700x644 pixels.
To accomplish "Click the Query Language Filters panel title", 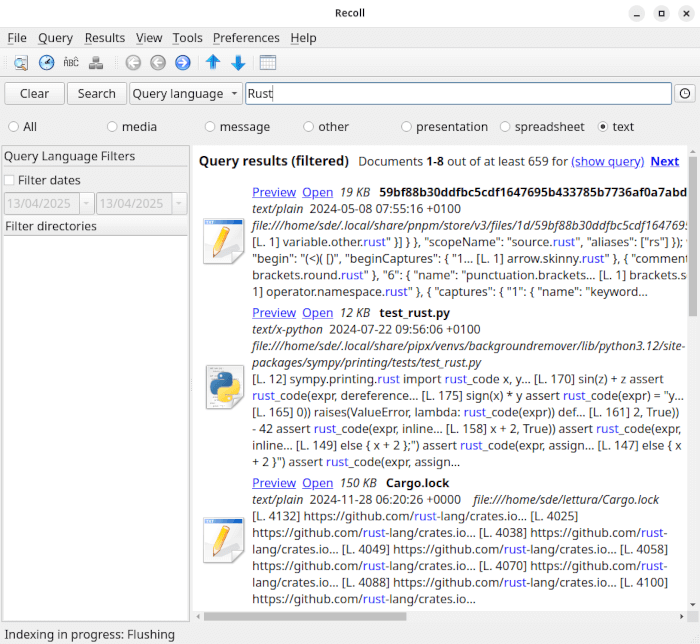I will [70, 156].
